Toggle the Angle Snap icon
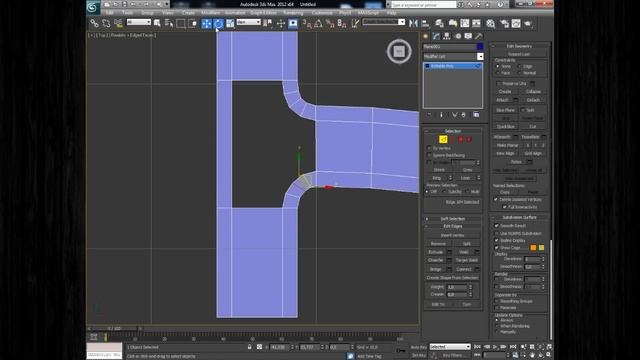640x360 pixels. (318, 23)
